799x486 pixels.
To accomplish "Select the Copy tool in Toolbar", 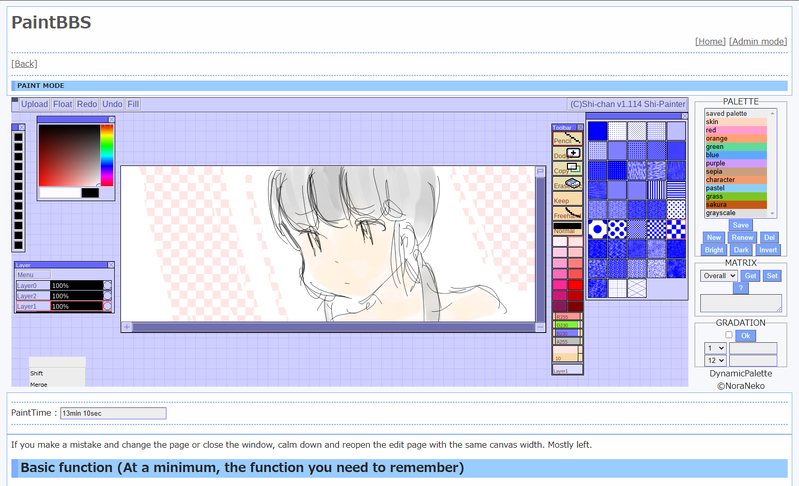I will tap(567, 169).
